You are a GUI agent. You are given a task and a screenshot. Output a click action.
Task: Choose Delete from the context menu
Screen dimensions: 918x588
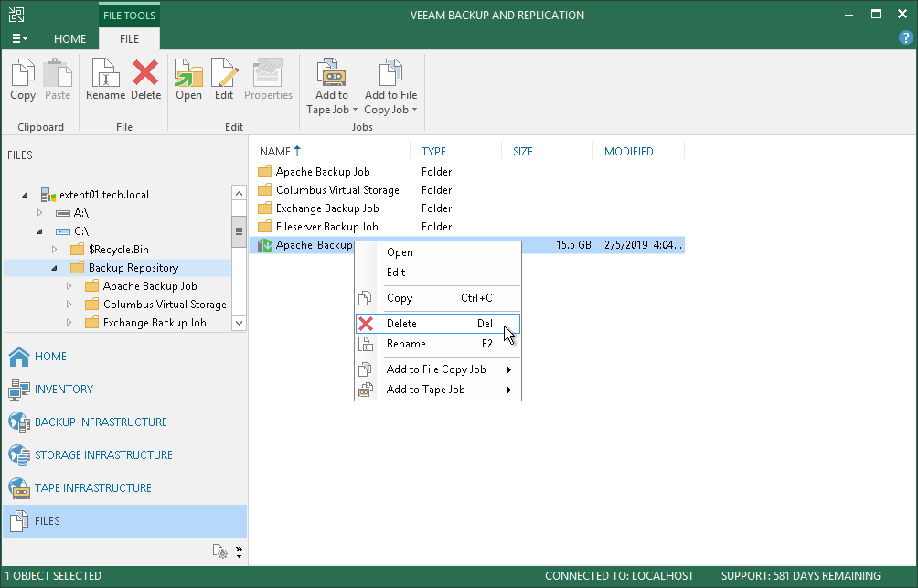tap(438, 324)
